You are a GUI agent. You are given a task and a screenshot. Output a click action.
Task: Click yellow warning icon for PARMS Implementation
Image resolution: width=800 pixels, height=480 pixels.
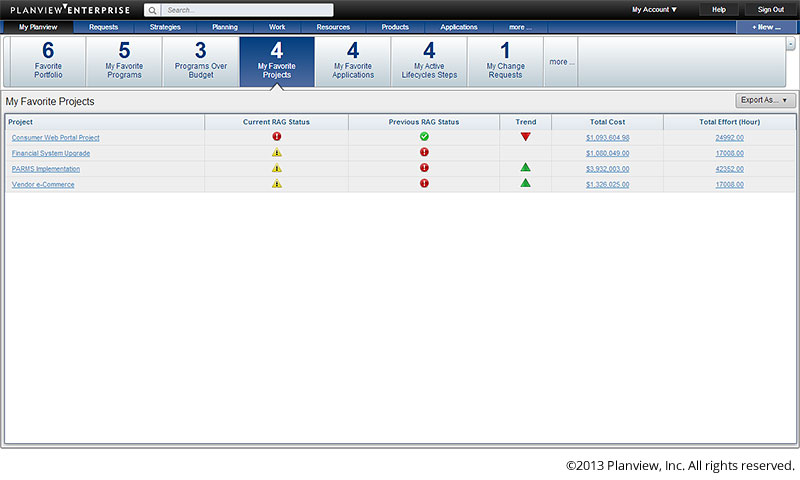pyautogui.click(x=277, y=168)
